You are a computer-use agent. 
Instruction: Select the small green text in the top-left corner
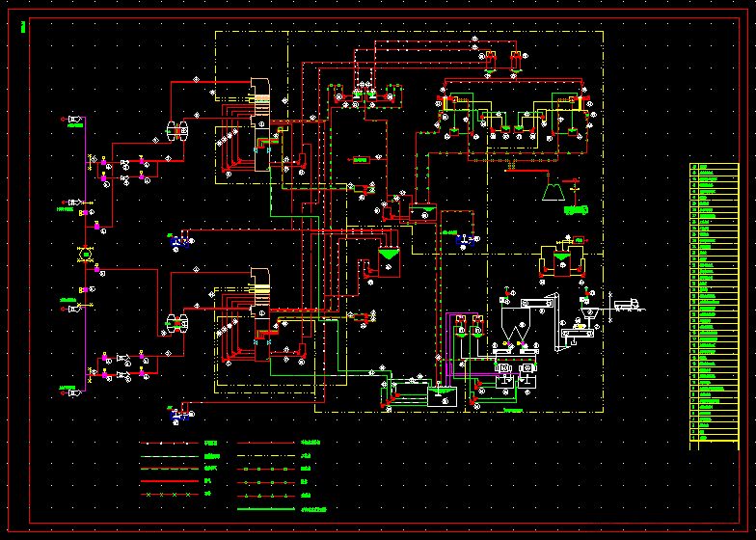click(x=23, y=27)
